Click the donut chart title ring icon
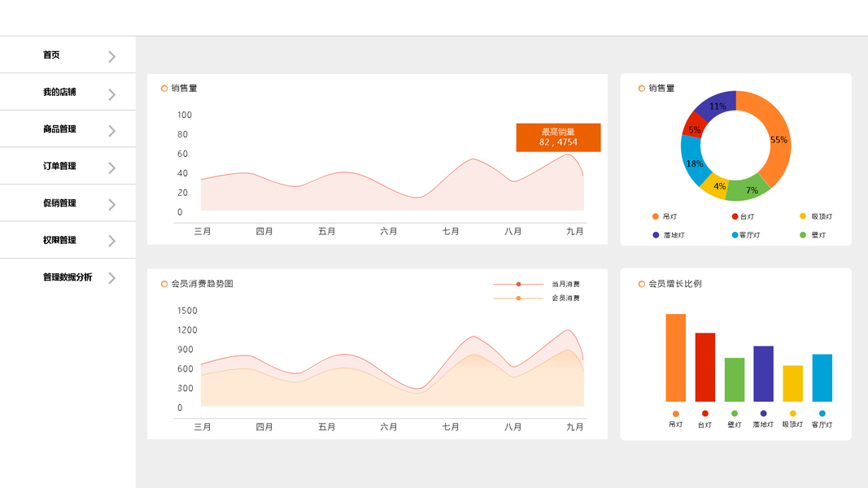Viewport: 868px width, 488px height. click(x=642, y=89)
